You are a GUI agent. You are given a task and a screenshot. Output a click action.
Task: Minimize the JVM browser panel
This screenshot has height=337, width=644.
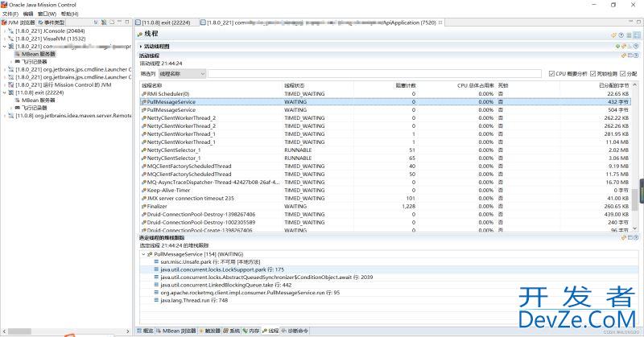point(119,22)
